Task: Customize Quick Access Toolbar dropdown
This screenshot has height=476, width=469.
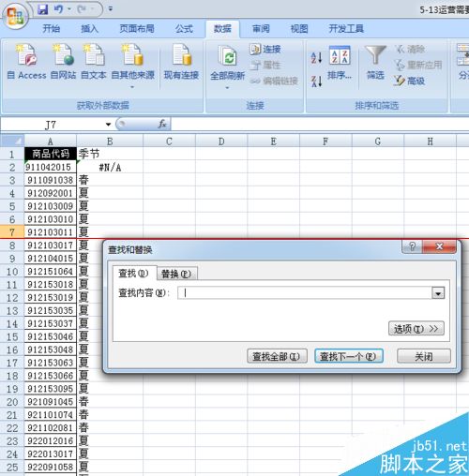Action: pos(110,9)
